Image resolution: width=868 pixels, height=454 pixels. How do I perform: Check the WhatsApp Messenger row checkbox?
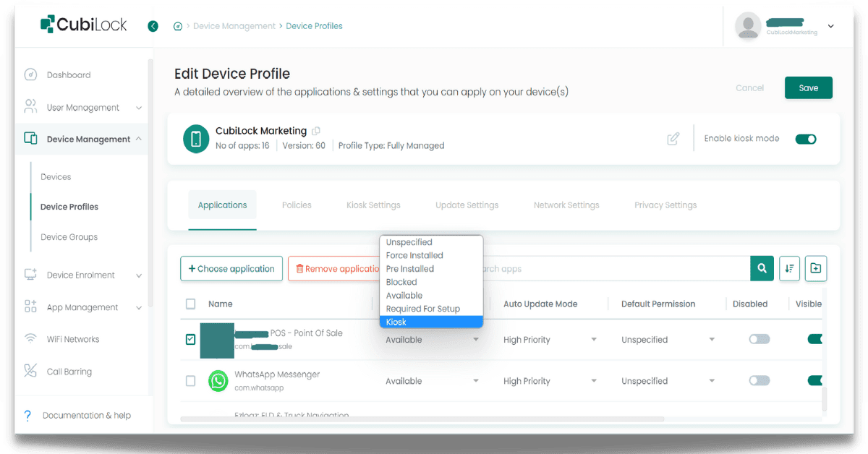[190, 380]
